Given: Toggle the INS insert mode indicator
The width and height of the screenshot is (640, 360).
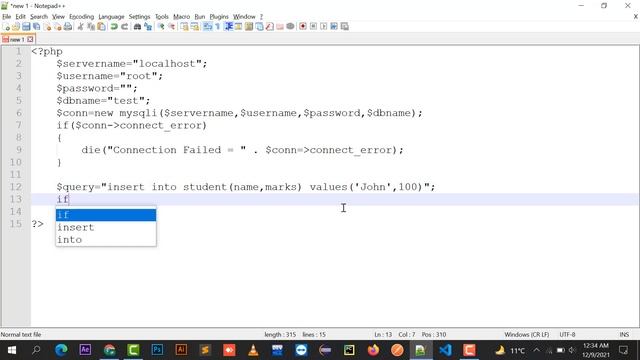Looking at the screenshot, I should click(x=624, y=335).
